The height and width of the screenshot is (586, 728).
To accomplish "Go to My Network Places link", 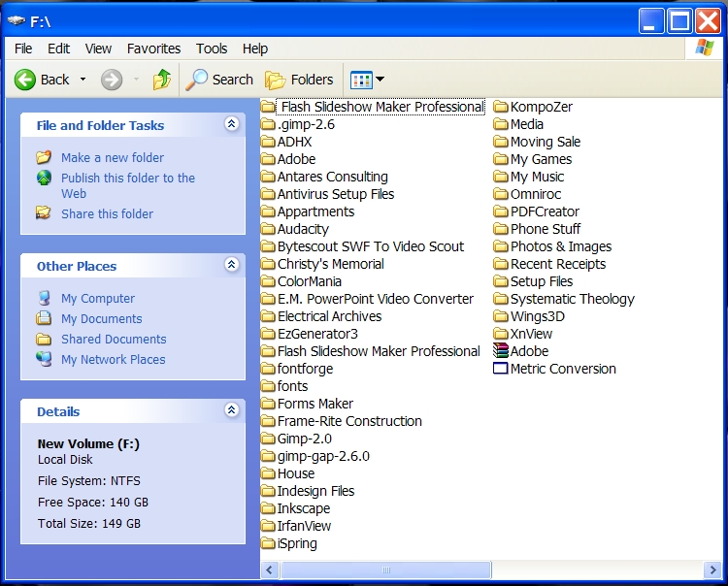I will (x=113, y=360).
